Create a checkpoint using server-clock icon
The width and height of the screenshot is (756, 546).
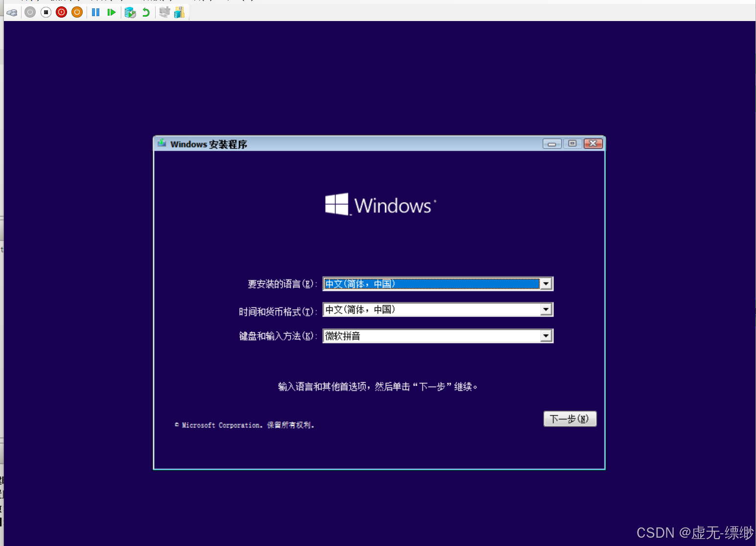tap(130, 12)
